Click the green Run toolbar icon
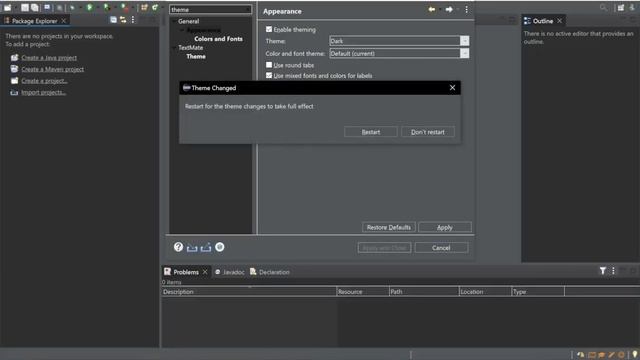 point(90,7)
